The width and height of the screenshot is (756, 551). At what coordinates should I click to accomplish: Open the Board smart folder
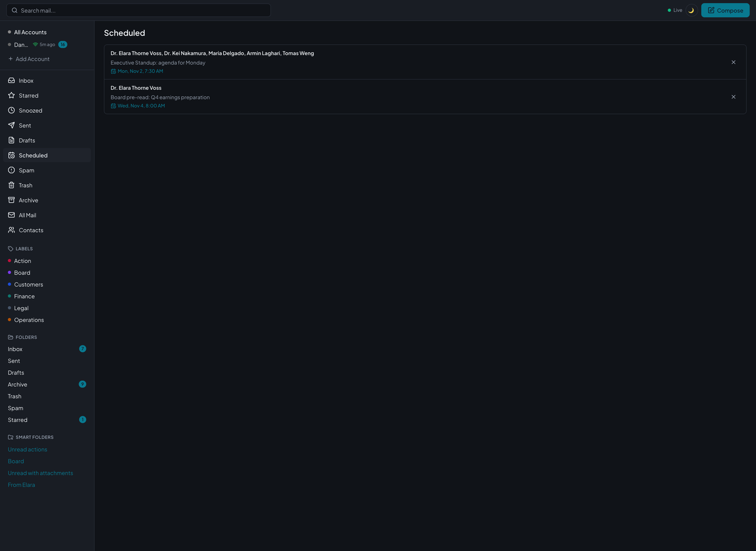[x=16, y=461]
